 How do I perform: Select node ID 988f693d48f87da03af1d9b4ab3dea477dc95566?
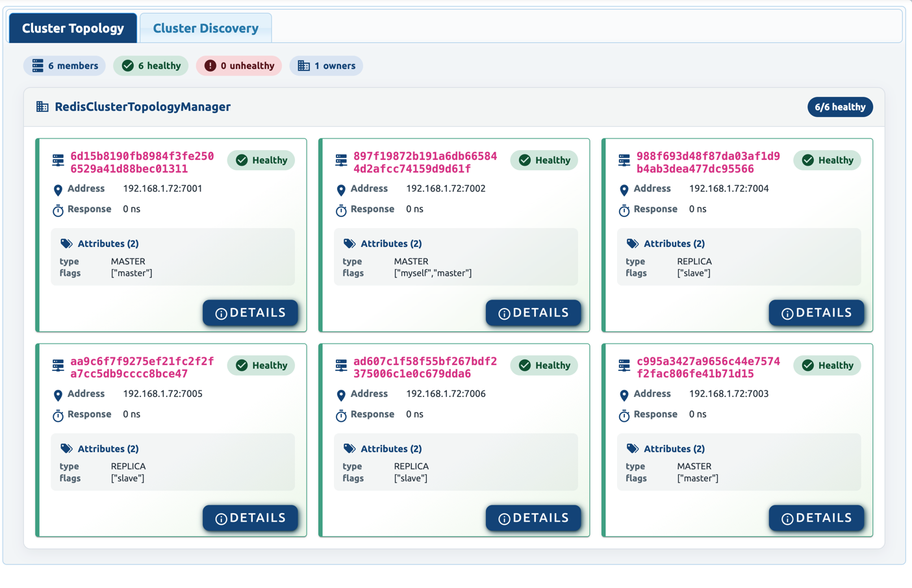[709, 162]
